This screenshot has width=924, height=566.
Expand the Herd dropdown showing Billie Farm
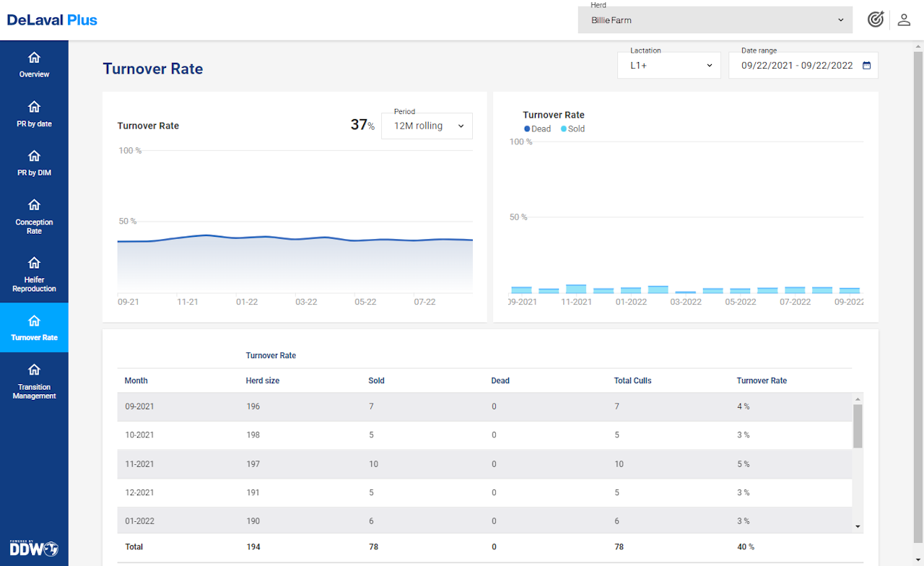[x=715, y=20]
